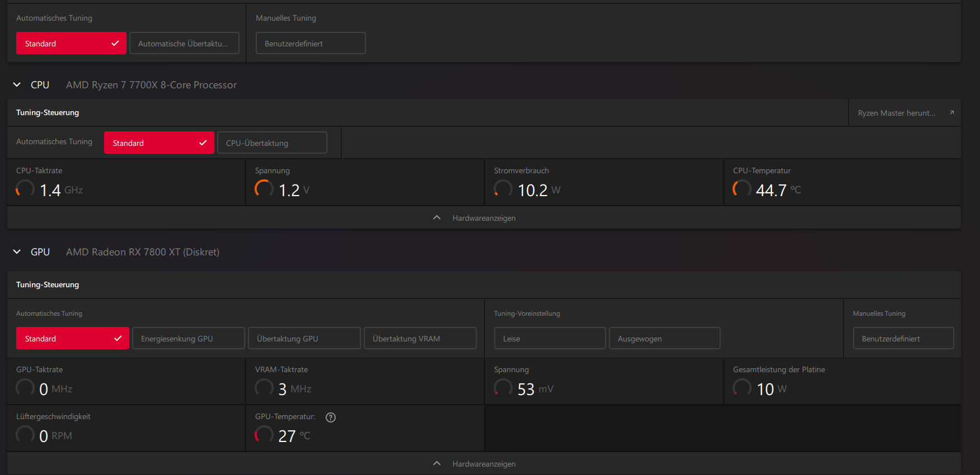
Task: Click the 53 mV voltage value
Action: click(x=535, y=389)
